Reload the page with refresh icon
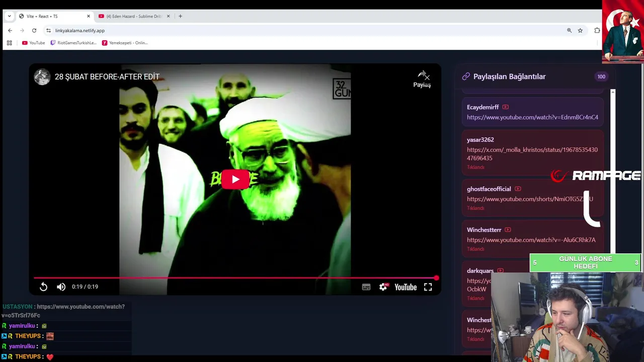This screenshot has height=362, width=644. tap(34, 31)
